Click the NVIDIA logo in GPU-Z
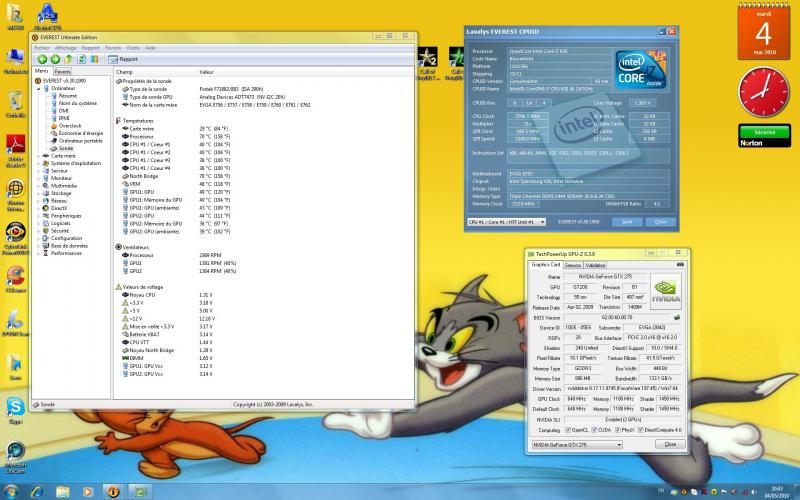Screen dimensions: 800x500 click(x=666, y=291)
